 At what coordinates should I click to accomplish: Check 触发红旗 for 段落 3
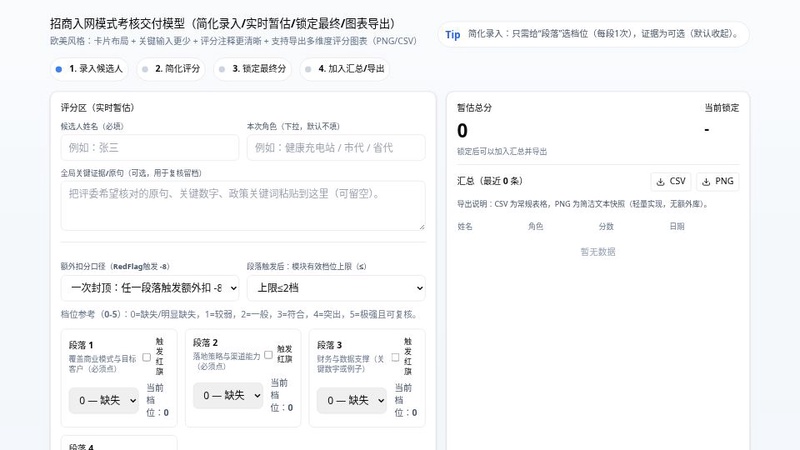tap(395, 357)
